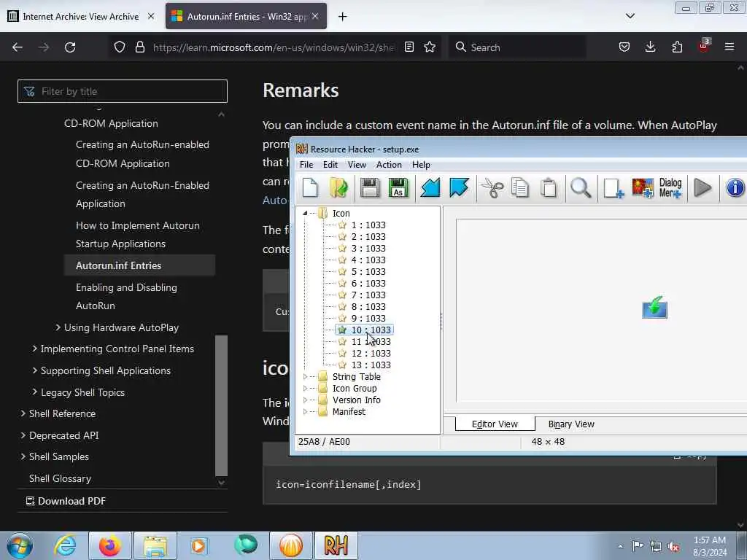Expand Supporting Shell Applications section
This screenshot has width=747, height=560.
click(34, 370)
